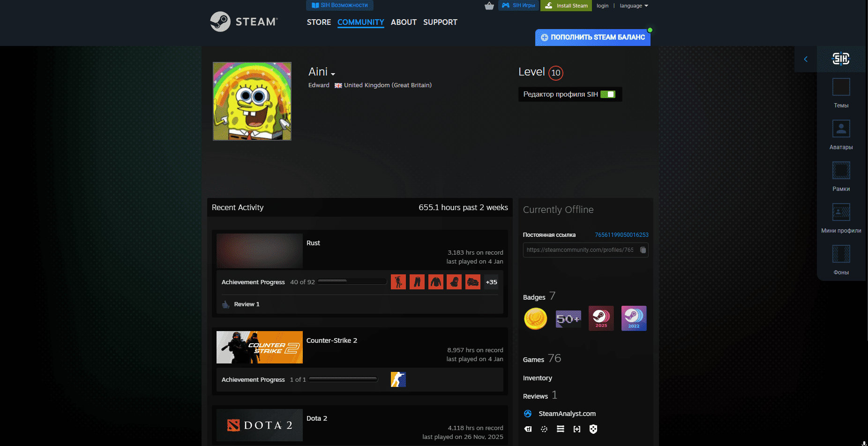868x446 pixels.
Task: Toggle the Редактор профиля SIH switch
Action: click(x=609, y=94)
